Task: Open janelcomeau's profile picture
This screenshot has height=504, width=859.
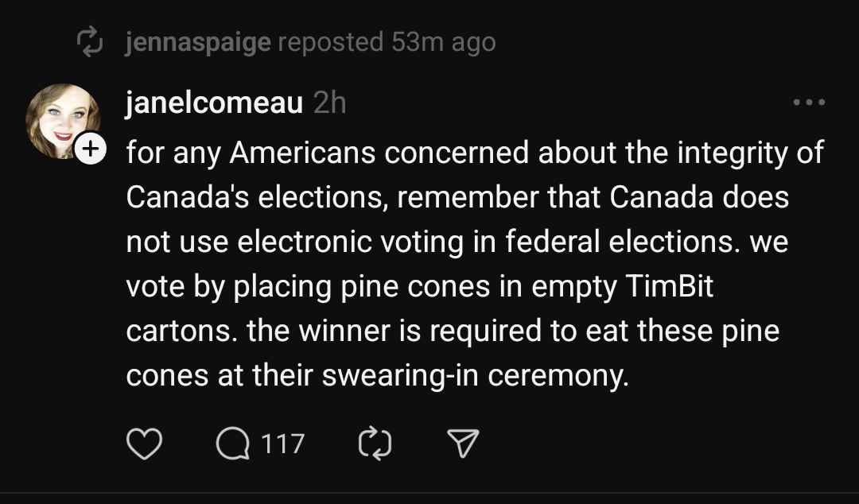Action: 62,121
